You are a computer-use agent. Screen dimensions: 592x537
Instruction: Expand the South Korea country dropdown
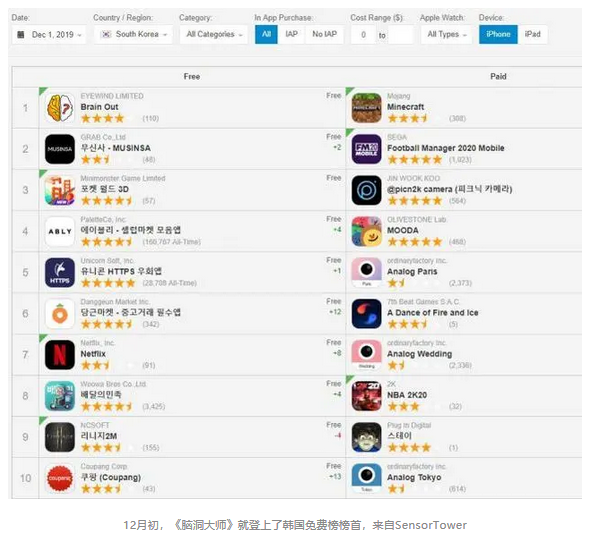[x=133, y=34]
